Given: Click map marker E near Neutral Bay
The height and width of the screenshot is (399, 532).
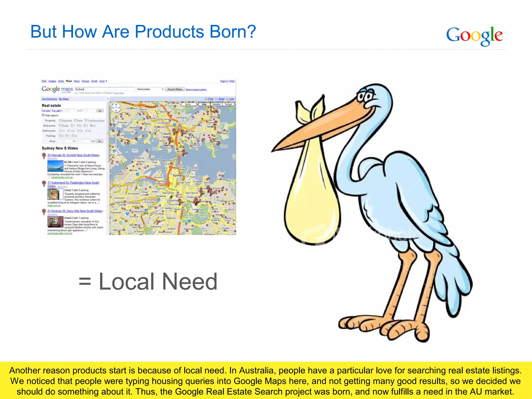Looking at the screenshot, I should [182, 132].
